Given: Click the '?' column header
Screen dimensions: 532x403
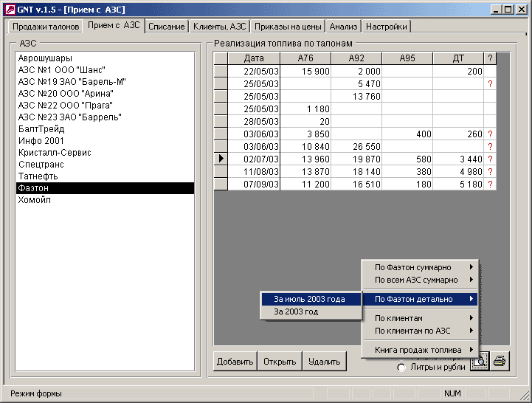Looking at the screenshot, I should coord(490,58).
